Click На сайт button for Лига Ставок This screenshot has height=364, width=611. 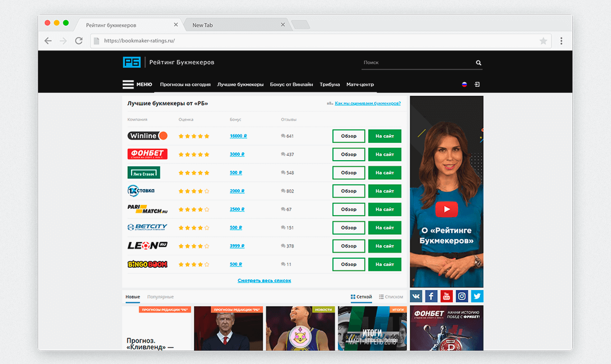tap(385, 172)
